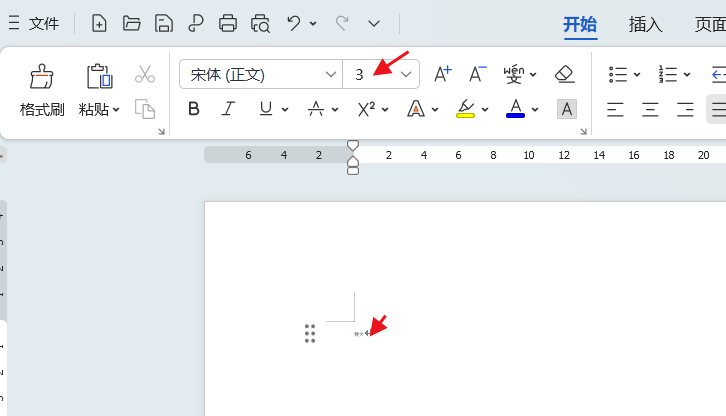This screenshot has height=416, width=726.
Task: Click the paragraph drag handle dots
Action: (x=310, y=334)
